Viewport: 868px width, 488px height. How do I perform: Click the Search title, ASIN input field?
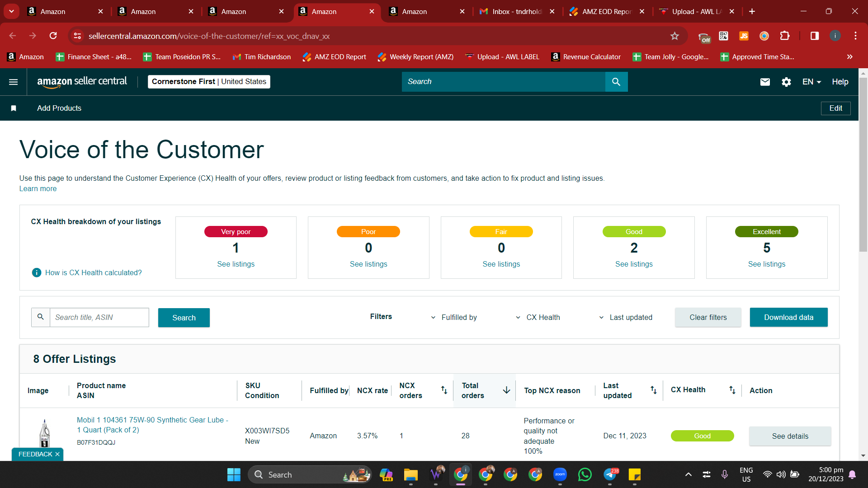(x=99, y=317)
